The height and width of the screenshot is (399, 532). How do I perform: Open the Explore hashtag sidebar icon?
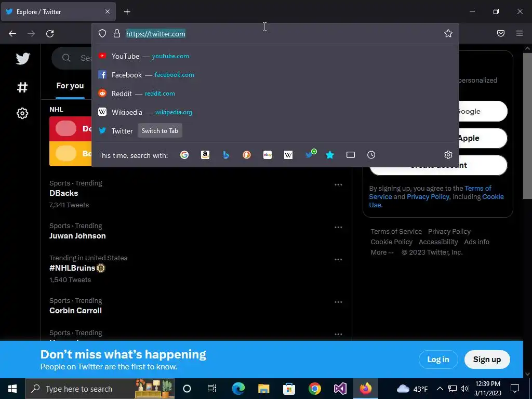coord(22,87)
